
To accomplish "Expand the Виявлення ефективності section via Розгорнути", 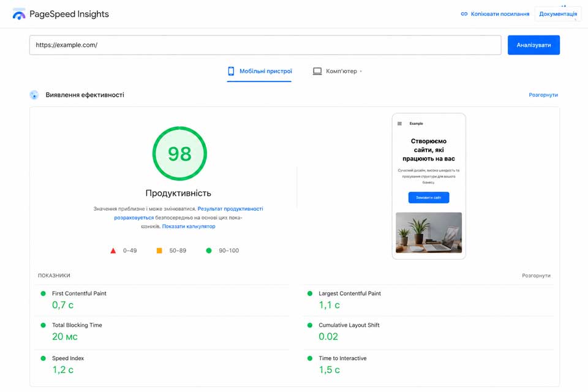I will point(543,95).
